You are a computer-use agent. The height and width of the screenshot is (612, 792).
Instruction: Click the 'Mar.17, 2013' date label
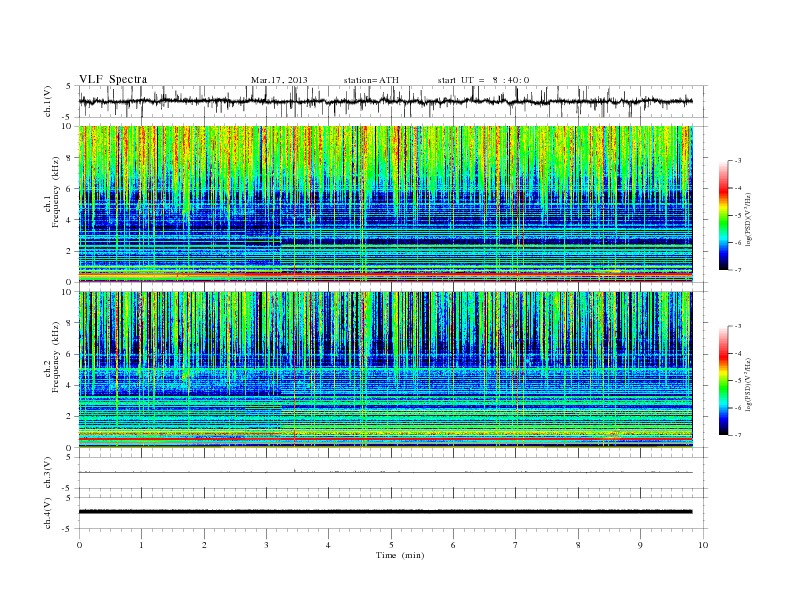coord(279,80)
